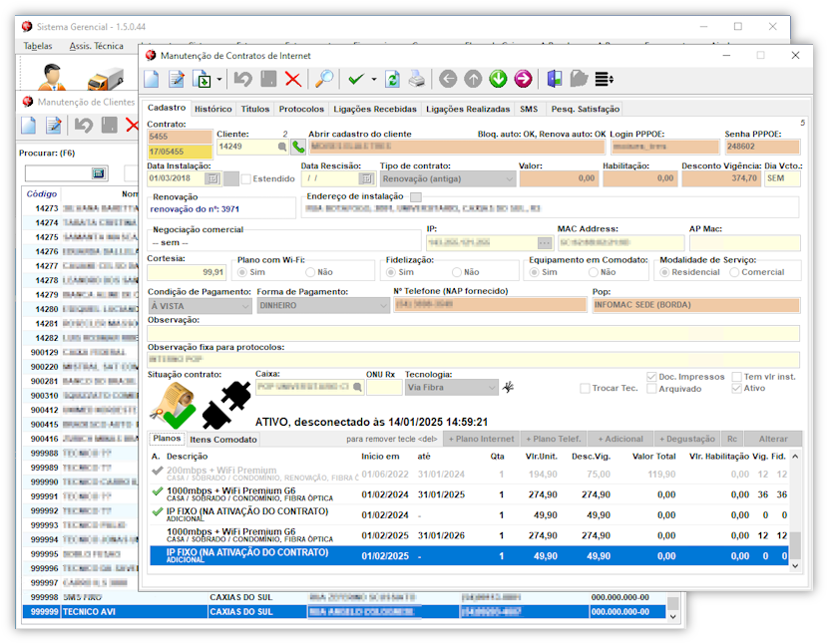Screen dimensions: 828x644
Task: Click the magenta right arrow icon
Action: tap(523, 80)
